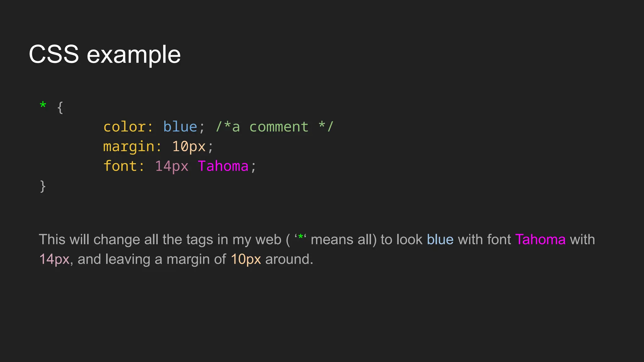Screen dimensions: 644x362
Task: Click 'Tahoma' in the description paragraph
Action: (x=541, y=240)
